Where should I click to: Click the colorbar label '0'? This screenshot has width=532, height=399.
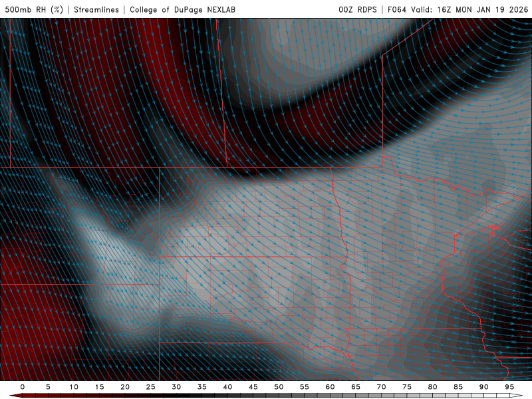(23, 387)
